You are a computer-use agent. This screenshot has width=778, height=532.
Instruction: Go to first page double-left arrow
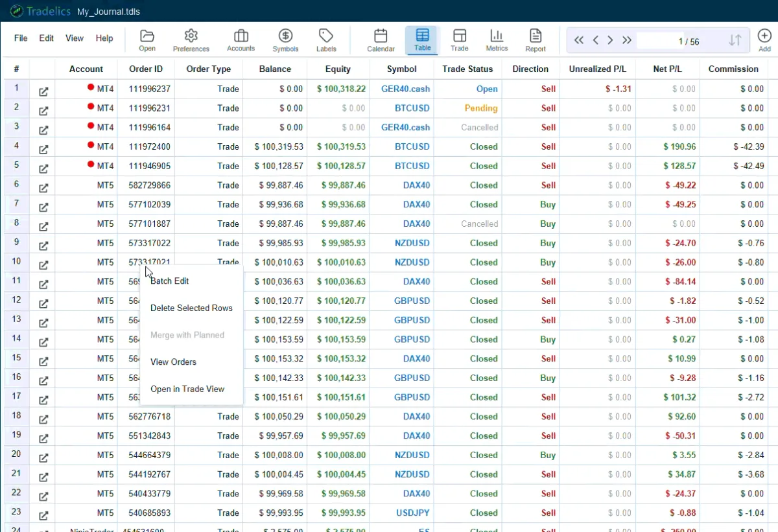[x=579, y=40]
